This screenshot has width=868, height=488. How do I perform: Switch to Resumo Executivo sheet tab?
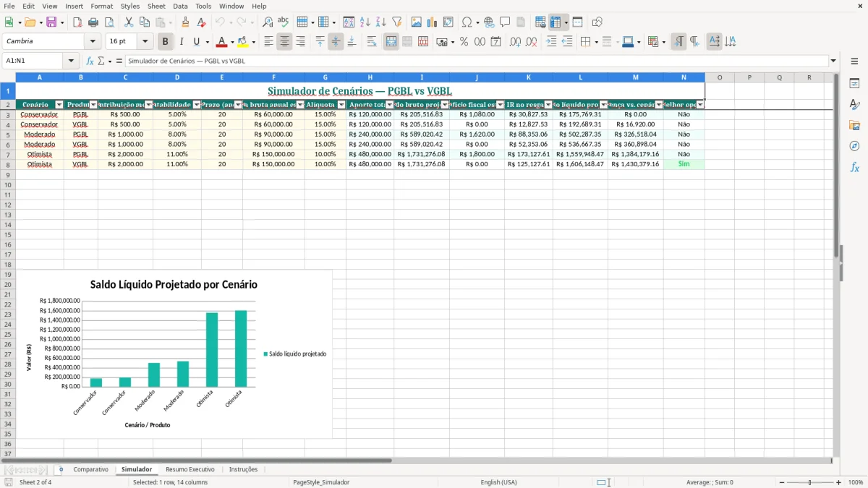[x=190, y=469]
